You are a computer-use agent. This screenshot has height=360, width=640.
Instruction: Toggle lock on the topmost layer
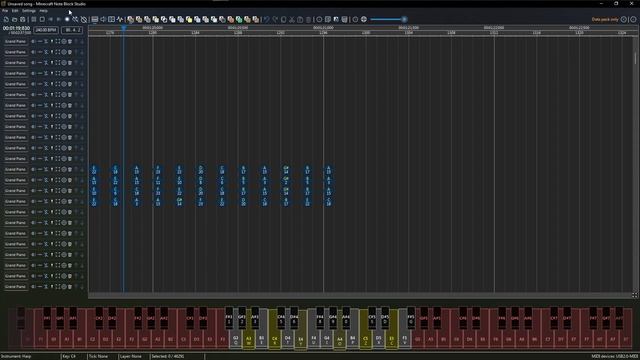pos(46,41)
